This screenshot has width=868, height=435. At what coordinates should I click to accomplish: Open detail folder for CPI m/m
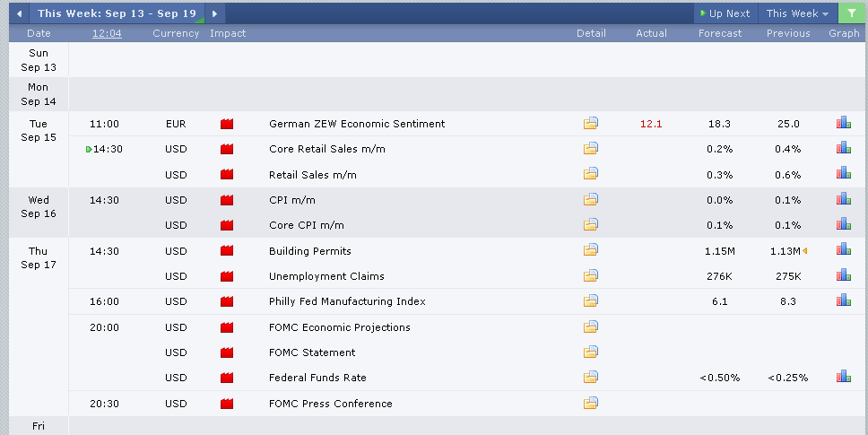(x=590, y=200)
